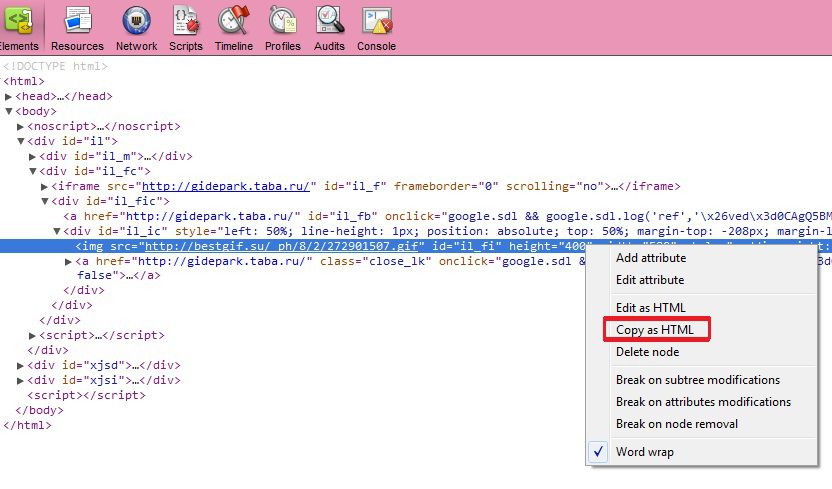
Task: Expand the script element triangle
Action: pyautogui.click(x=32, y=336)
